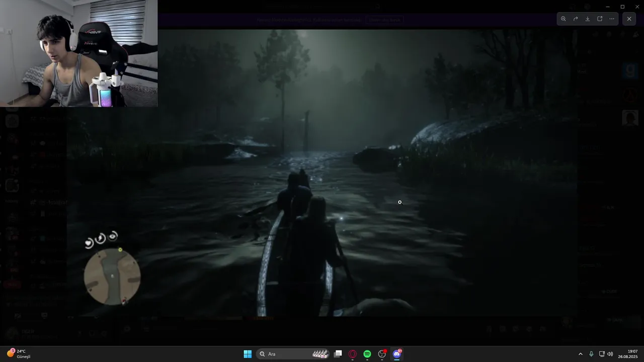Image resolution: width=644 pixels, height=362 pixels.
Task: Zoom in using the image viewer magnifier icon
Action: click(563, 19)
